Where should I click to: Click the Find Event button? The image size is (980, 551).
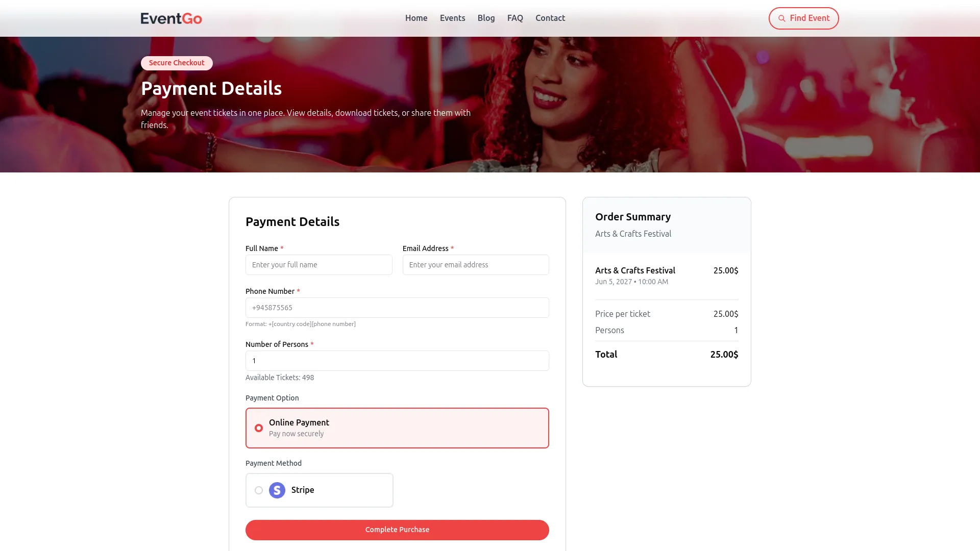pos(804,18)
